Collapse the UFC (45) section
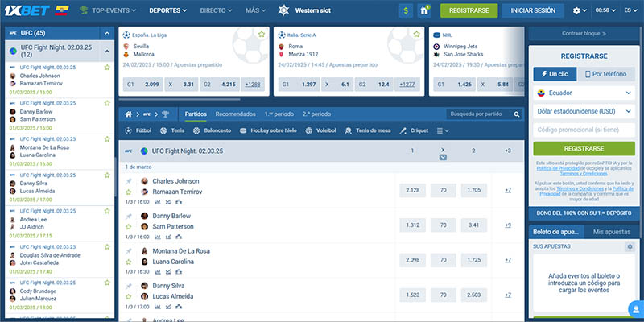 tap(107, 33)
